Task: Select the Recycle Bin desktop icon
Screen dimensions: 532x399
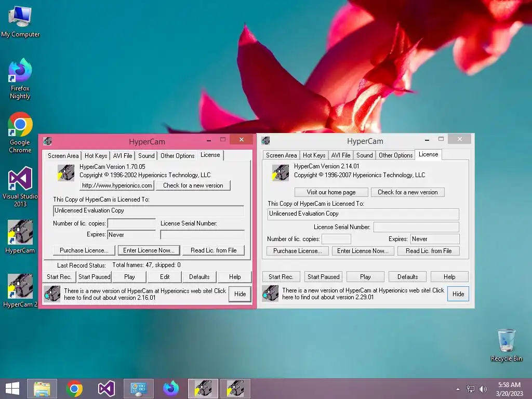Action: point(506,345)
